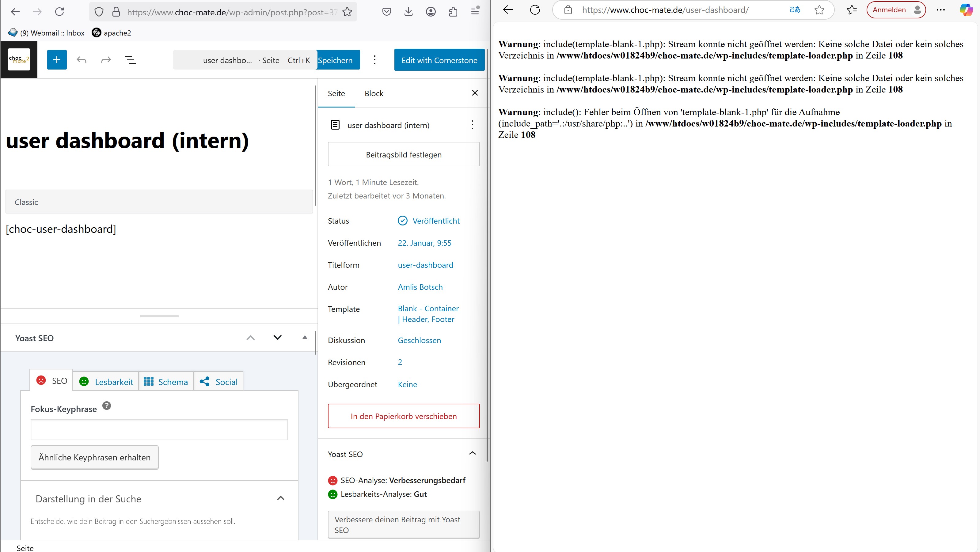Click Firefox downloads arrow icon
The width and height of the screenshot is (980, 552).
(x=408, y=12)
